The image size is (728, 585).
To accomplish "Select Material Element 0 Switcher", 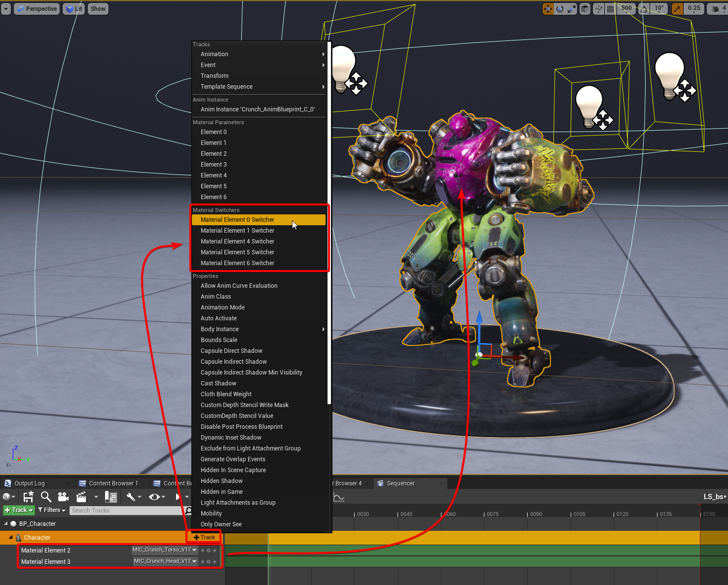I will click(x=259, y=220).
